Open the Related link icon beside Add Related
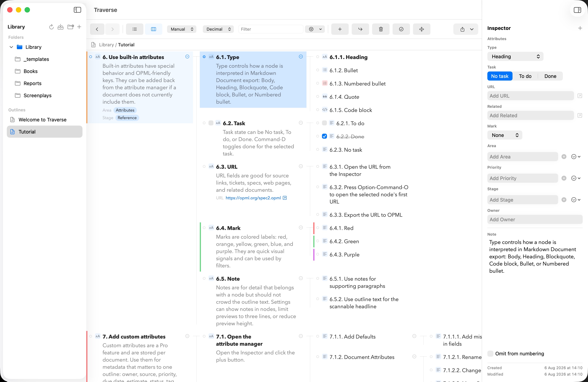Image resolution: width=588 pixels, height=382 pixels. click(580, 116)
